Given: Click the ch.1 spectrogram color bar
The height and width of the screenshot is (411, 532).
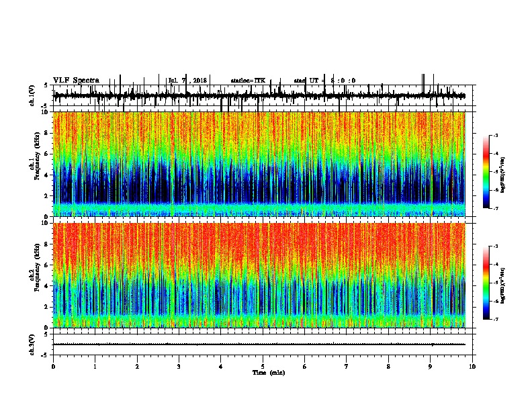Looking at the screenshot, I should [x=486, y=172].
